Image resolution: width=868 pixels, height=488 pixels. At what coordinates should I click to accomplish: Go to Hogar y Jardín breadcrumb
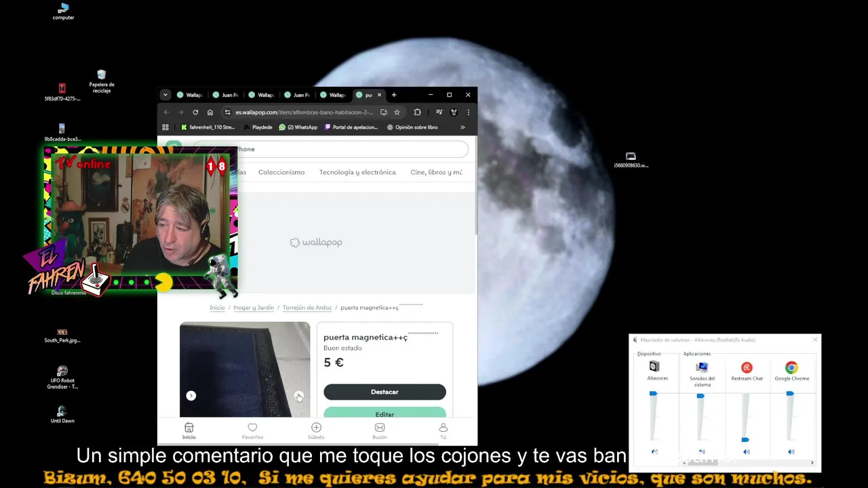(x=254, y=308)
